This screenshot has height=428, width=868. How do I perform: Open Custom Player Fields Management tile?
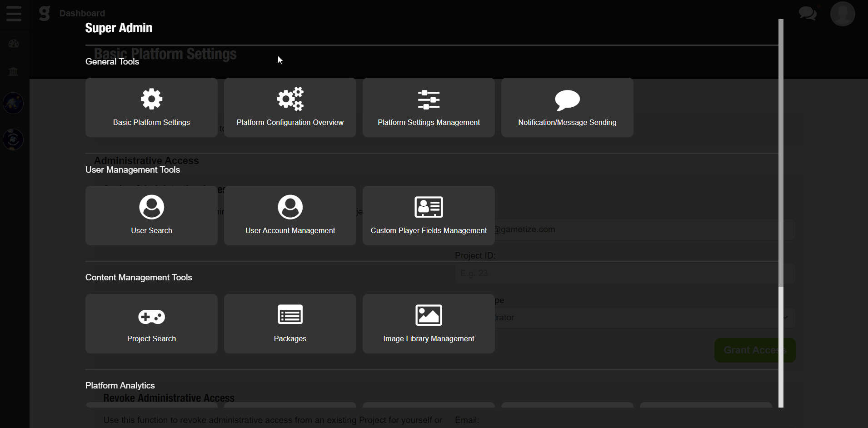tap(429, 215)
